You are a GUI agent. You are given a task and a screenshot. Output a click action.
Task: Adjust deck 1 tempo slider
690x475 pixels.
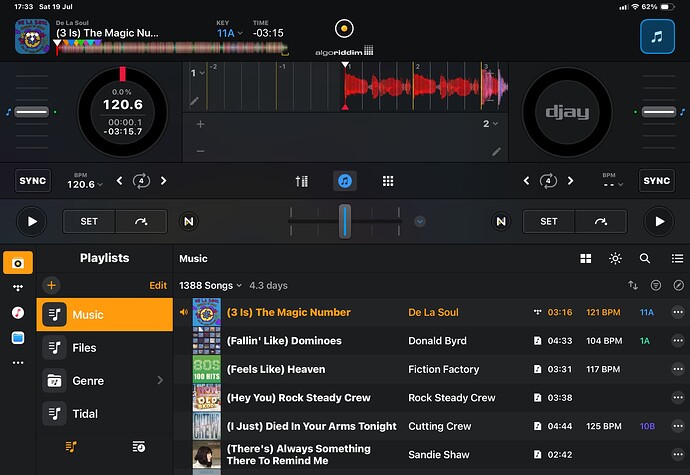coord(32,112)
